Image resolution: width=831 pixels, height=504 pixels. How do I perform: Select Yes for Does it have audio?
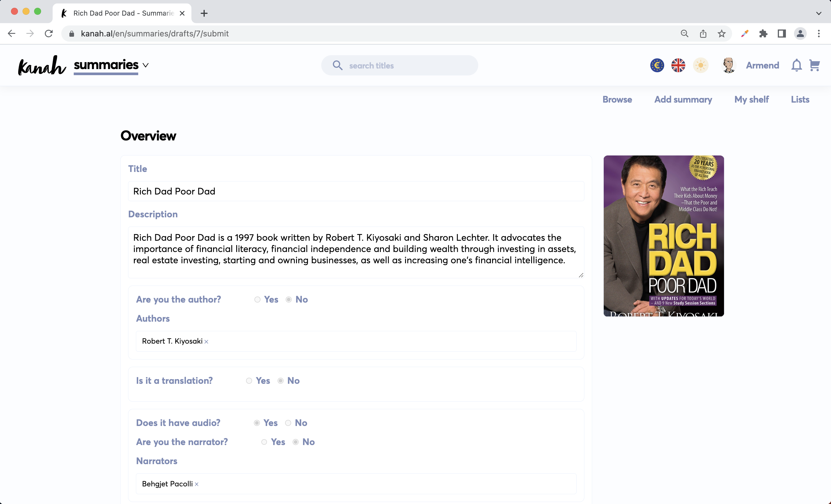pos(257,423)
